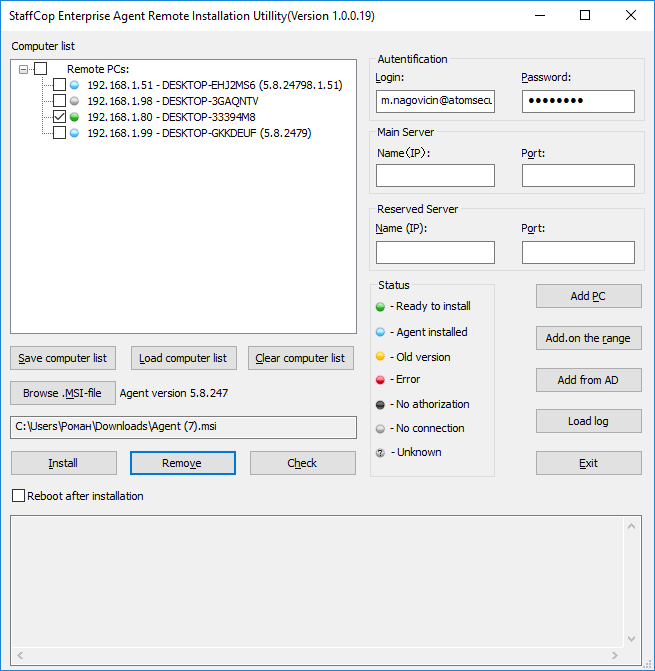Check the box for 192.168.1.51 computer
Image resolution: width=655 pixels, height=671 pixels.
[x=60, y=85]
